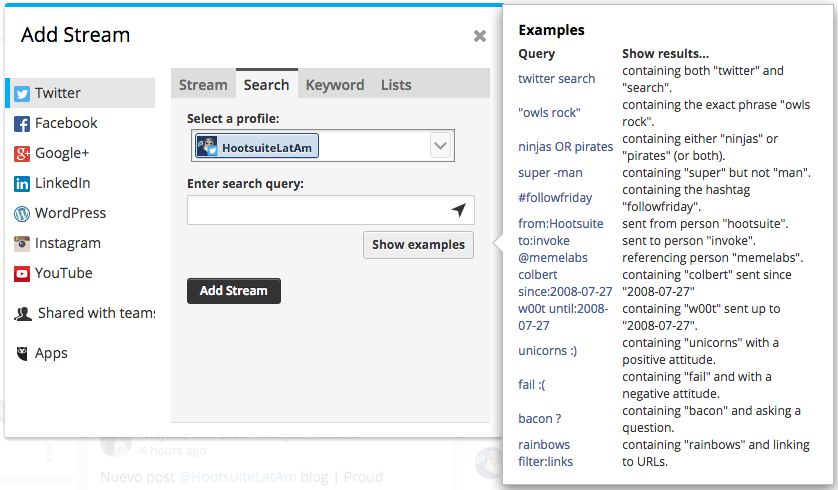Click the 'unicorns :)' example query
838x490 pixels.
(547, 351)
